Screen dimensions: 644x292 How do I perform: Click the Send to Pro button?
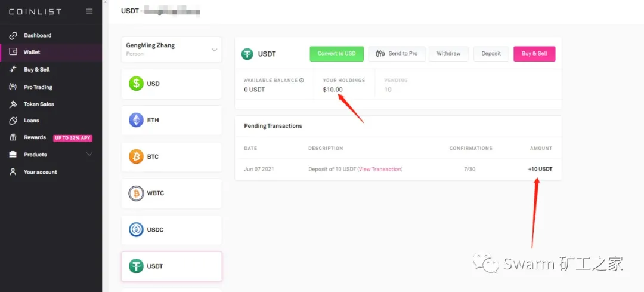point(397,54)
